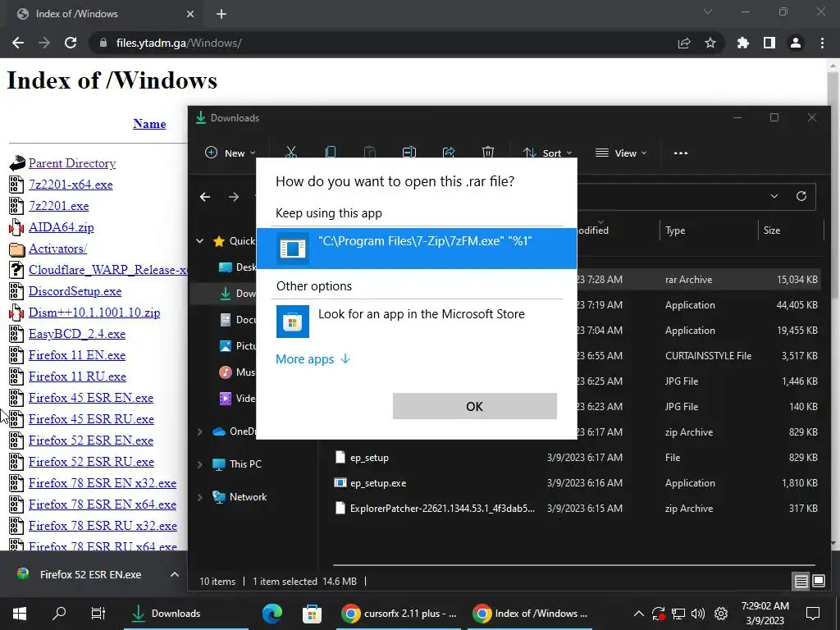
Task: Open notification center icon
Action: tap(813, 614)
